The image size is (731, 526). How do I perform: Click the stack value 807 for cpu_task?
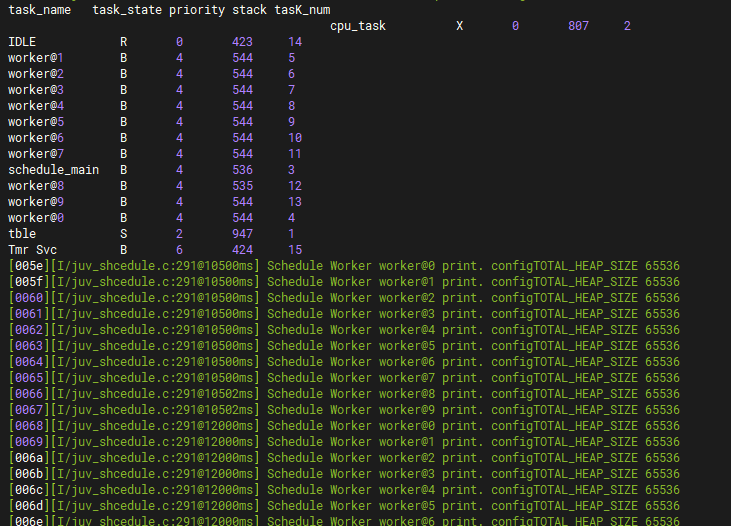pos(578,26)
